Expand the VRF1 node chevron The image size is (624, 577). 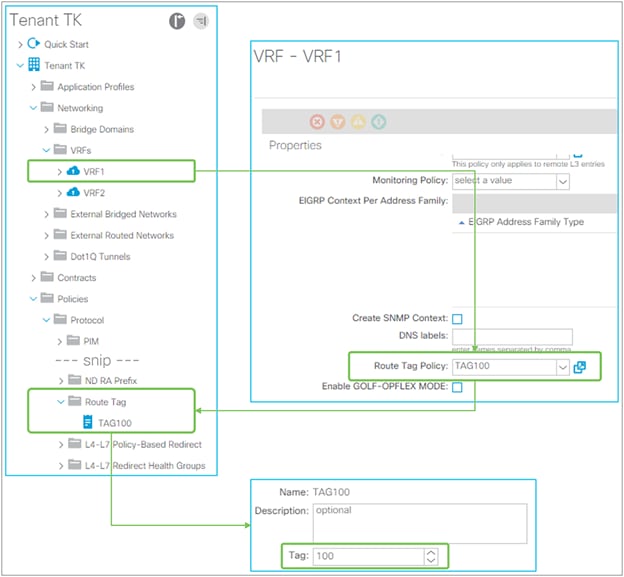(x=60, y=172)
